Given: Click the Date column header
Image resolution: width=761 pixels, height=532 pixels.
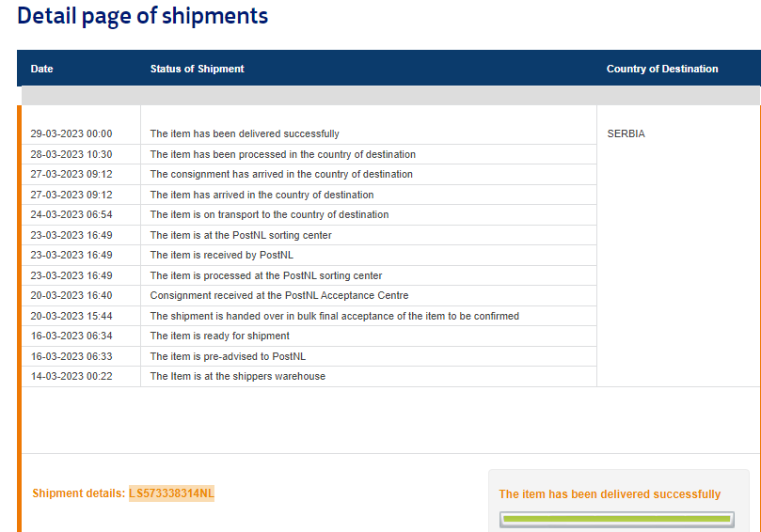Looking at the screenshot, I should [x=42, y=69].
